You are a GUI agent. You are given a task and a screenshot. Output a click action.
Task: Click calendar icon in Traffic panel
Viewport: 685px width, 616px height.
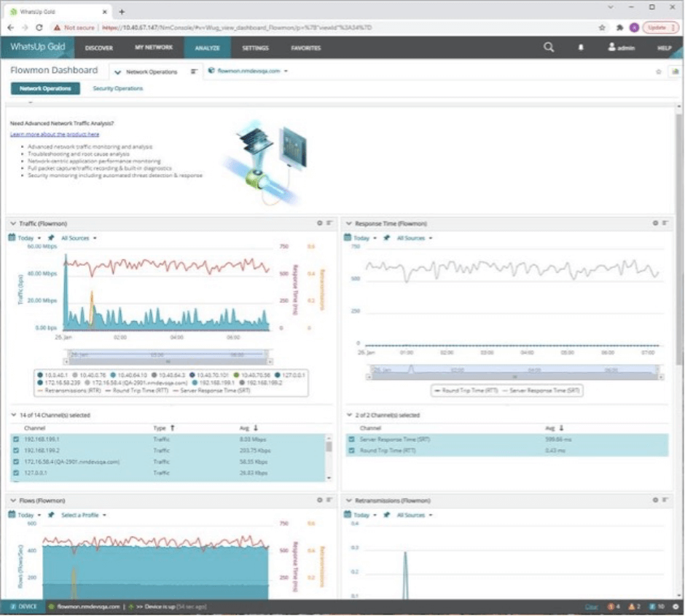point(12,237)
